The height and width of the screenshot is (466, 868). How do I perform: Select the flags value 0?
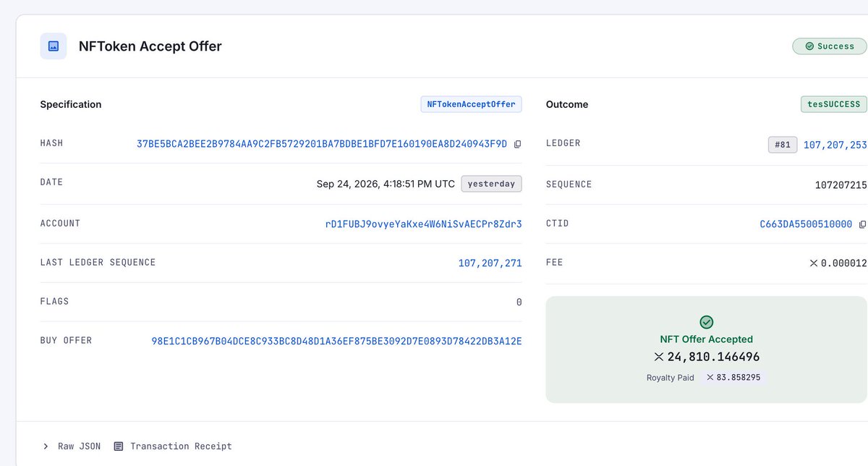(x=519, y=302)
